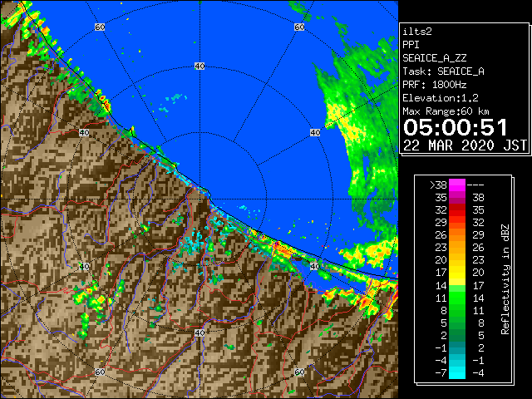This screenshot has height=399, width=532.
Task: Pick the orange 23–26 dBZ legend swatch
Action: click(457, 248)
